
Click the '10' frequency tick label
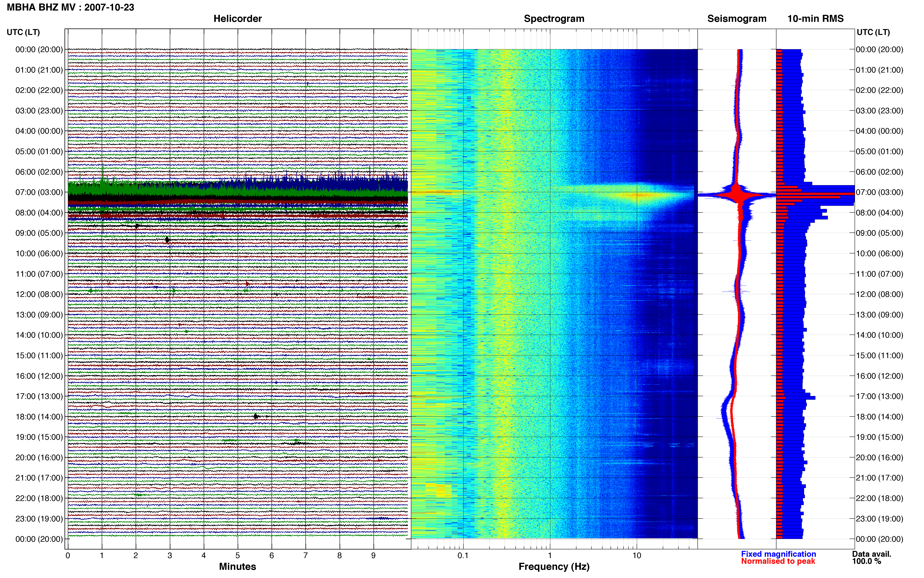coord(636,555)
